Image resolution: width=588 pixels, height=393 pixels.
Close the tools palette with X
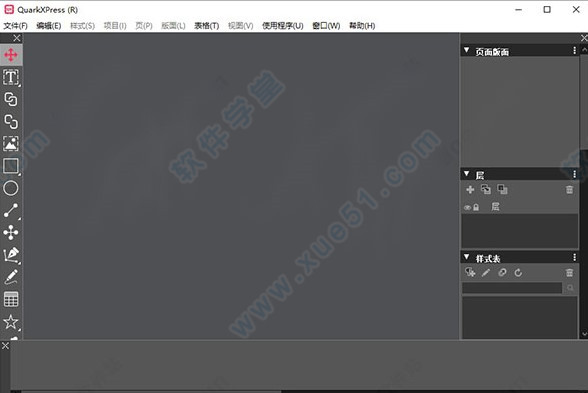tap(17, 38)
